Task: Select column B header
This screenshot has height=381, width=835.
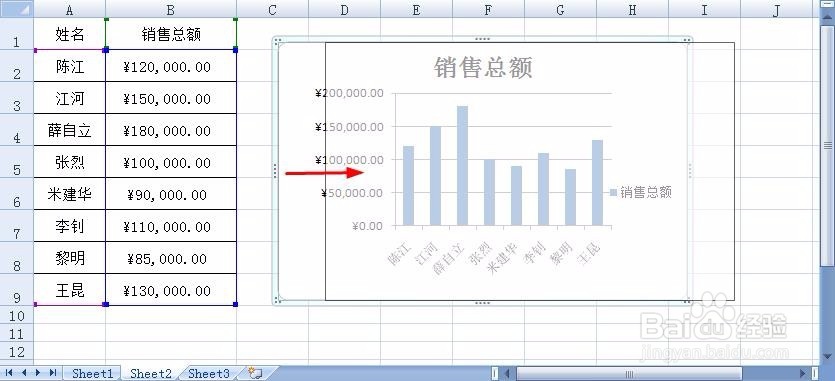Action: click(x=171, y=9)
